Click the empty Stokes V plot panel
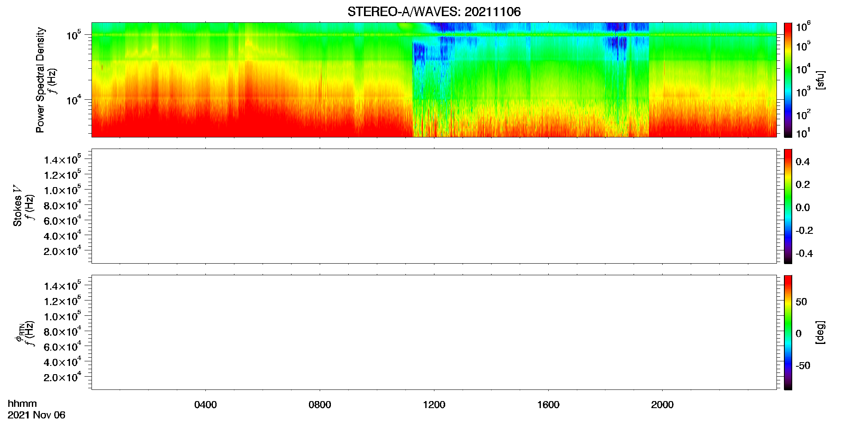 [x=434, y=206]
